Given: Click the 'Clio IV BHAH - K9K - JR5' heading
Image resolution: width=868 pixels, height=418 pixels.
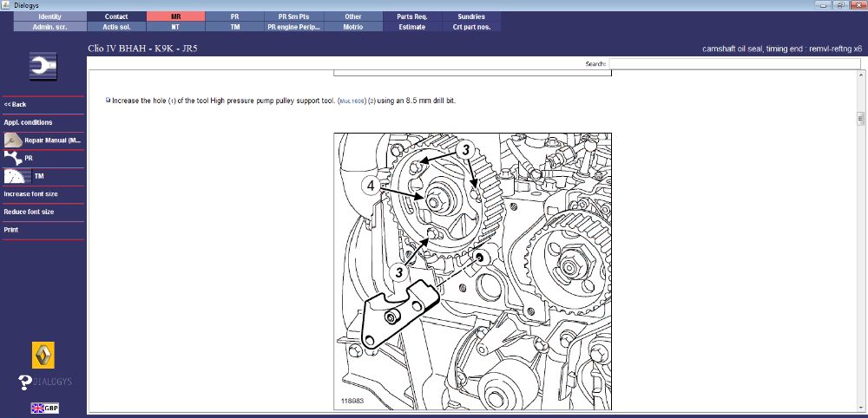Looking at the screenshot, I should point(143,49).
